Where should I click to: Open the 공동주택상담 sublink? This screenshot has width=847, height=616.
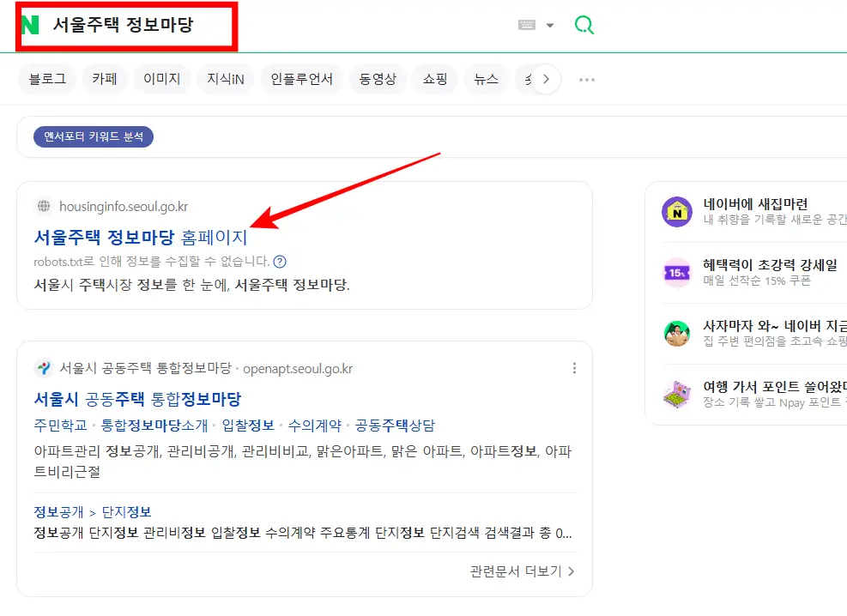point(395,426)
